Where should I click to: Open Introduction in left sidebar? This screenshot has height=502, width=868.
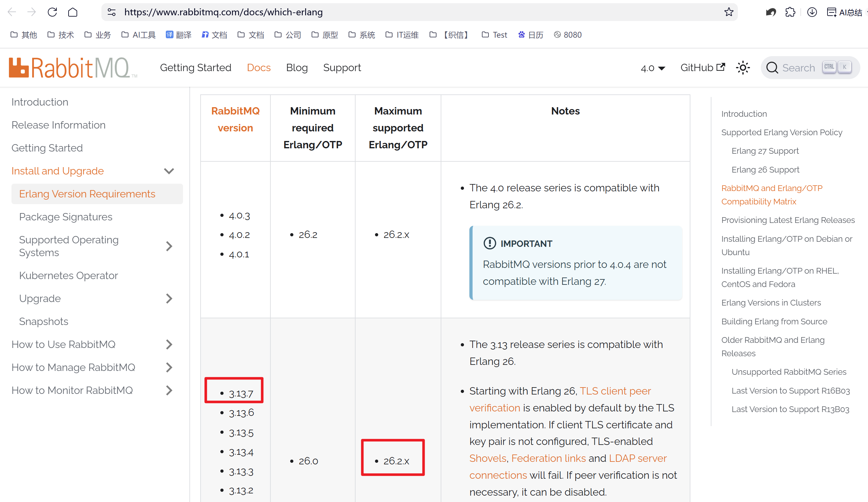pyautogui.click(x=40, y=102)
